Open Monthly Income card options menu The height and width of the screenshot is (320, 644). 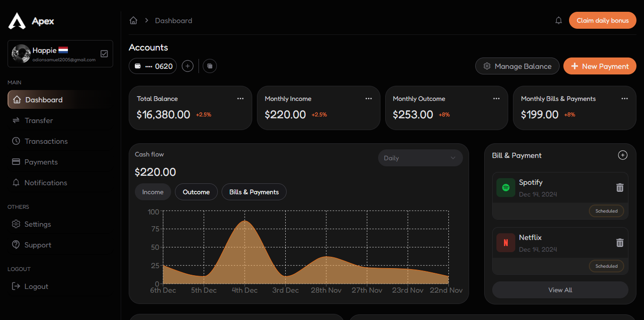(369, 98)
